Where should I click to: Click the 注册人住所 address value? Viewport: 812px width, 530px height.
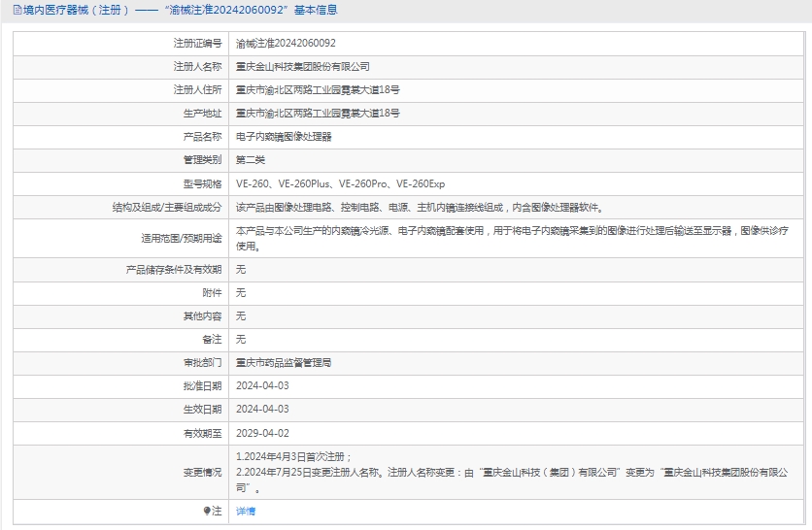[x=318, y=90]
